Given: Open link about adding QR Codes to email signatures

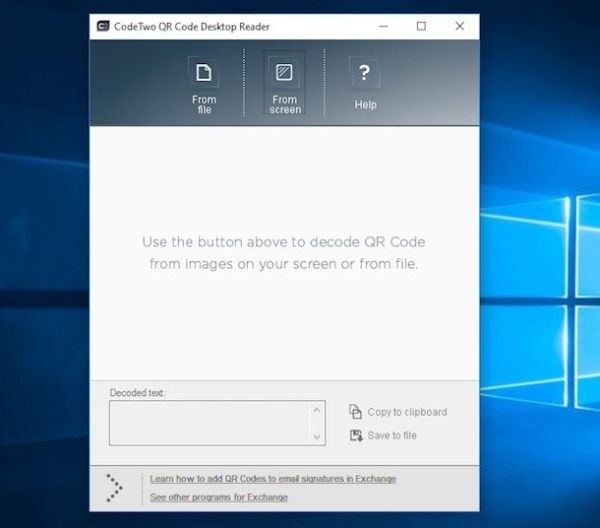Looking at the screenshot, I should tap(272, 479).
